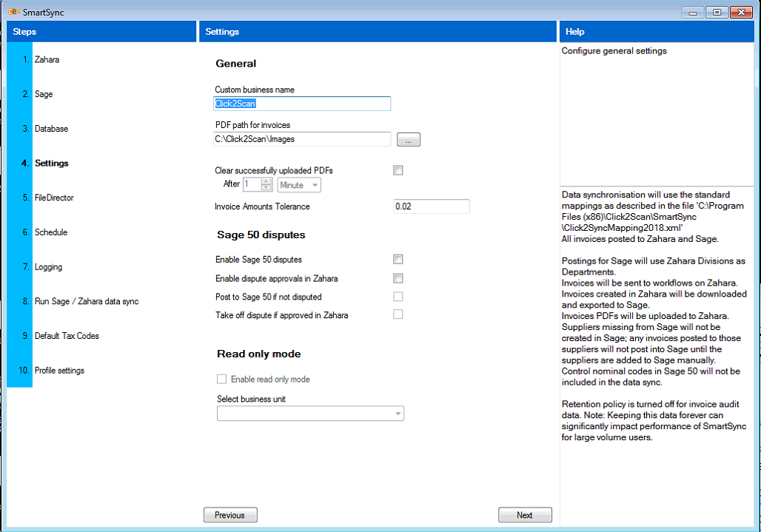Viewport: 761px width, 532px height.
Task: Open the Zahara step
Action: [x=47, y=60]
